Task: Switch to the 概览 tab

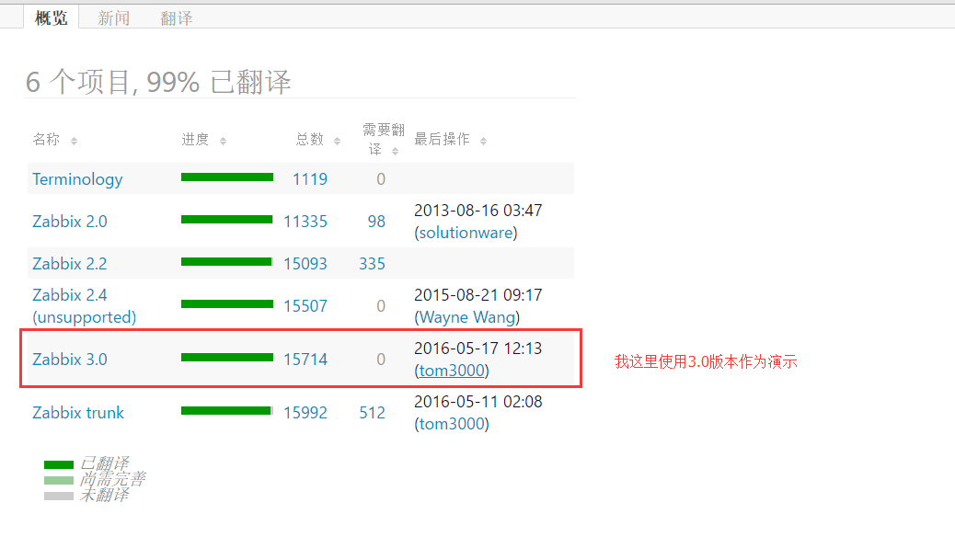Action: pos(52,18)
